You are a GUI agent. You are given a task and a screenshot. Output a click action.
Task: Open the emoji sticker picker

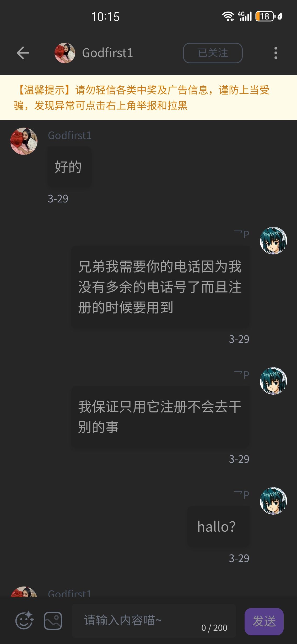point(24,621)
